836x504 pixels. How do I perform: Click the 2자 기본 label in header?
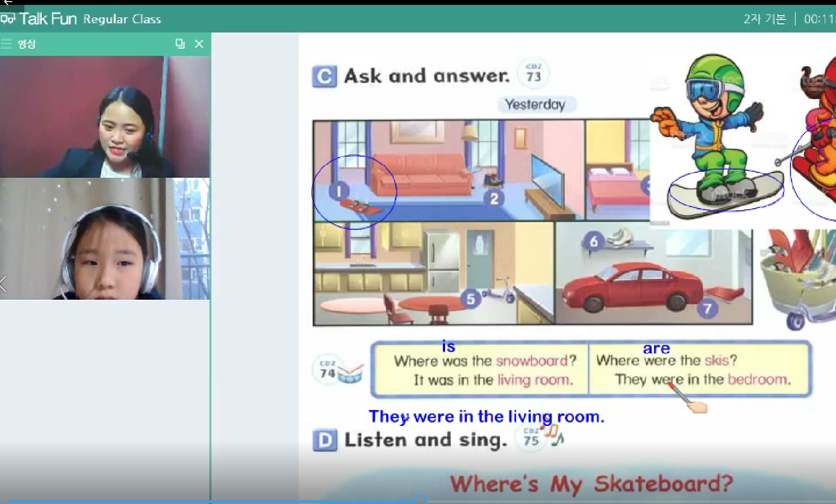point(764,20)
